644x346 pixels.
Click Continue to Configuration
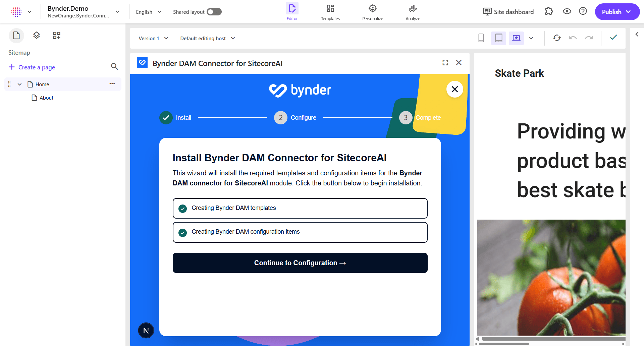pos(300,263)
